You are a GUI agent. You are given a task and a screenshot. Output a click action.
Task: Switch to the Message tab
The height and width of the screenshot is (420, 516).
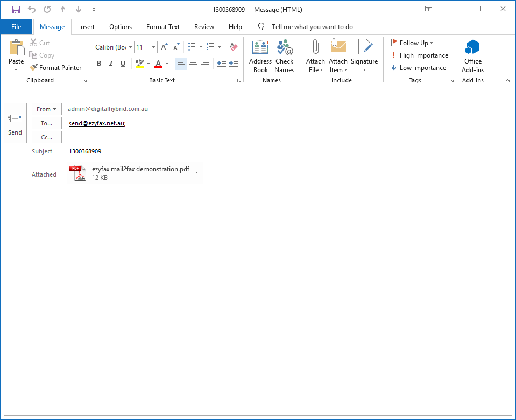(52, 27)
